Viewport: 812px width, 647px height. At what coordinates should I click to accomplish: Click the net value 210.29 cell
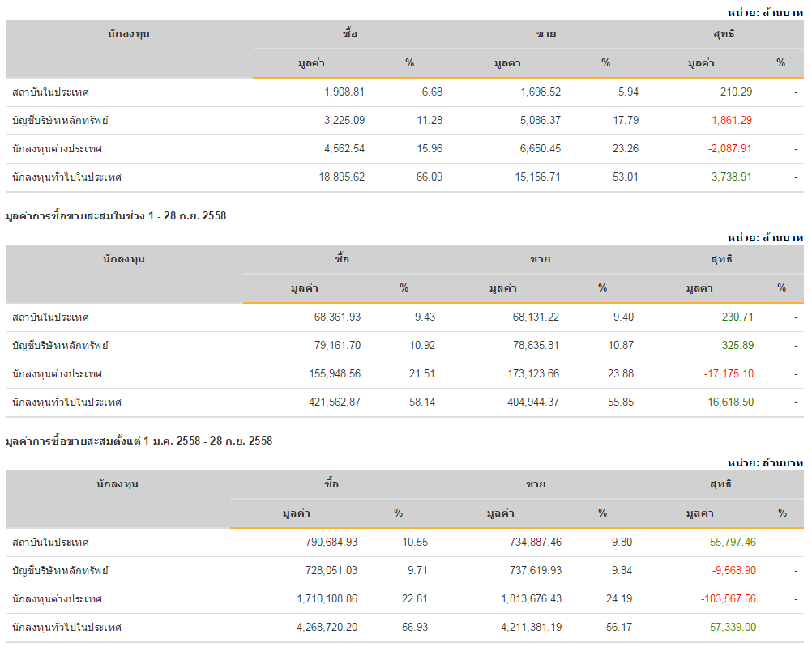[x=736, y=92]
